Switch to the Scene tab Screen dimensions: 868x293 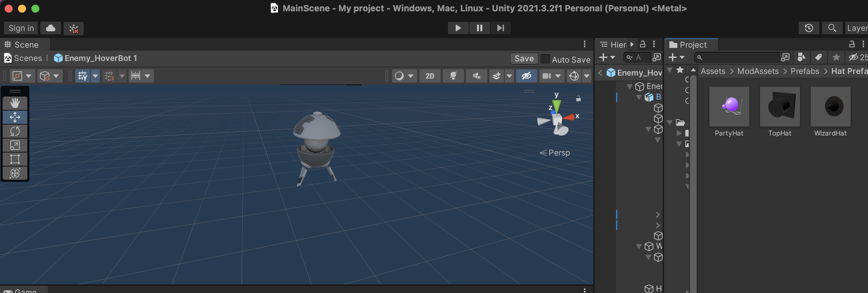[22, 45]
